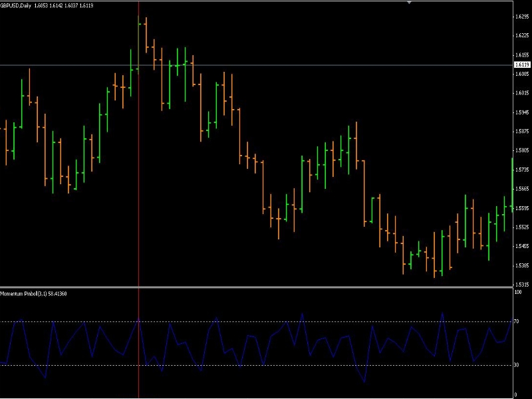The width and height of the screenshot is (532, 399).
Task: Click the 30 label on indicator scale
Action: (x=517, y=365)
